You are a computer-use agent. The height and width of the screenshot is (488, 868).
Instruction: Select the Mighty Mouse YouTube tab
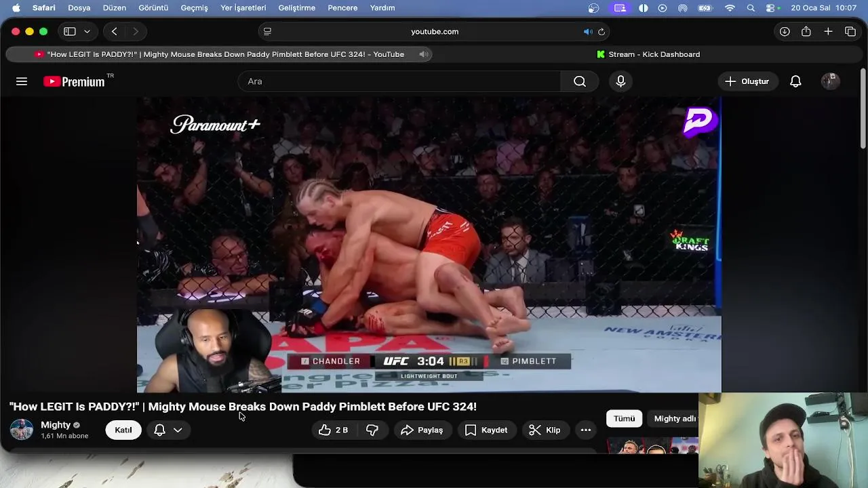tap(220, 54)
